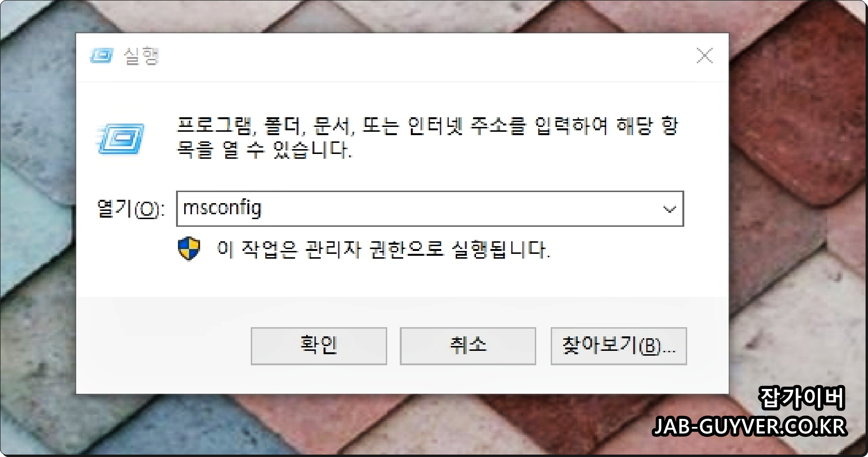Focus the 열기 input field containing msconfig

(430, 208)
